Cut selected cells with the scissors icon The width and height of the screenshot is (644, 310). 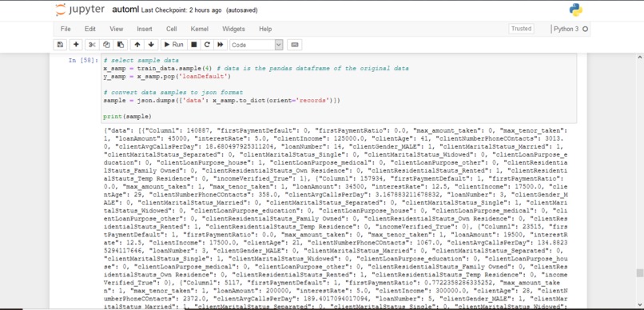pyautogui.click(x=93, y=45)
